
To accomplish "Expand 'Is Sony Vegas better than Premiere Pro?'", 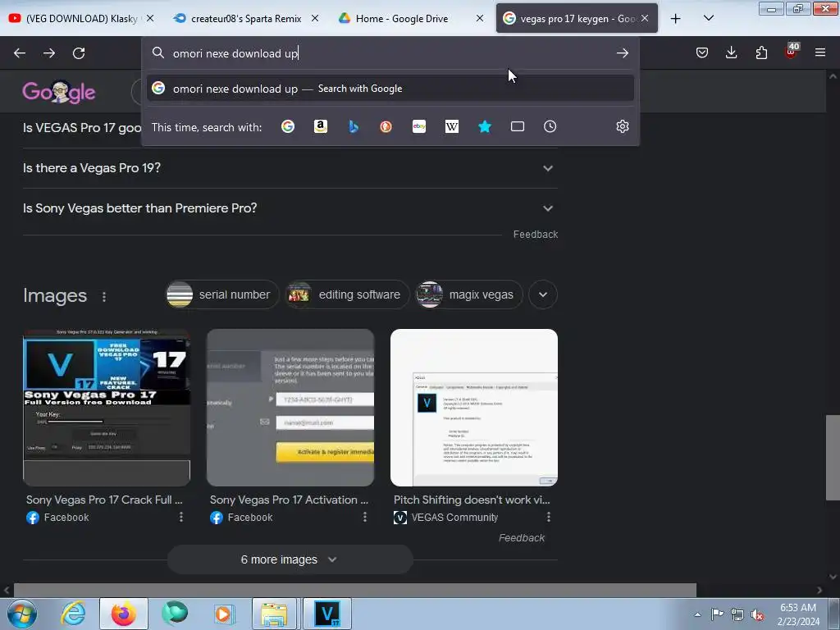I will [290, 208].
